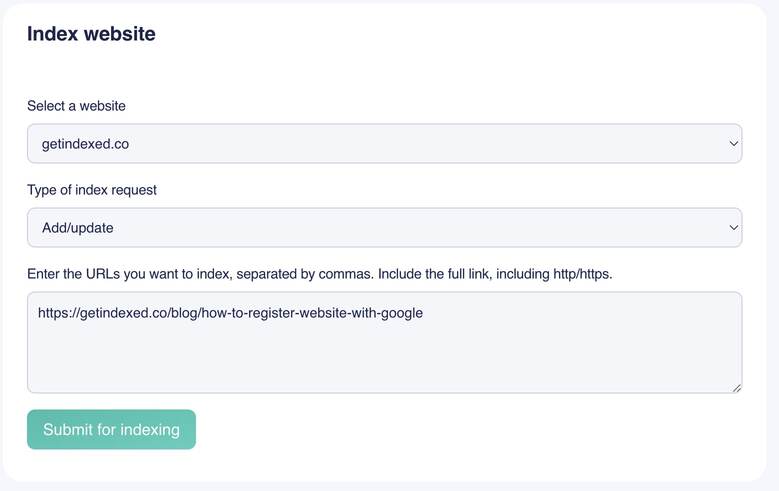Click the 'Index website' heading
Screen dimensions: 779x491
tap(91, 34)
